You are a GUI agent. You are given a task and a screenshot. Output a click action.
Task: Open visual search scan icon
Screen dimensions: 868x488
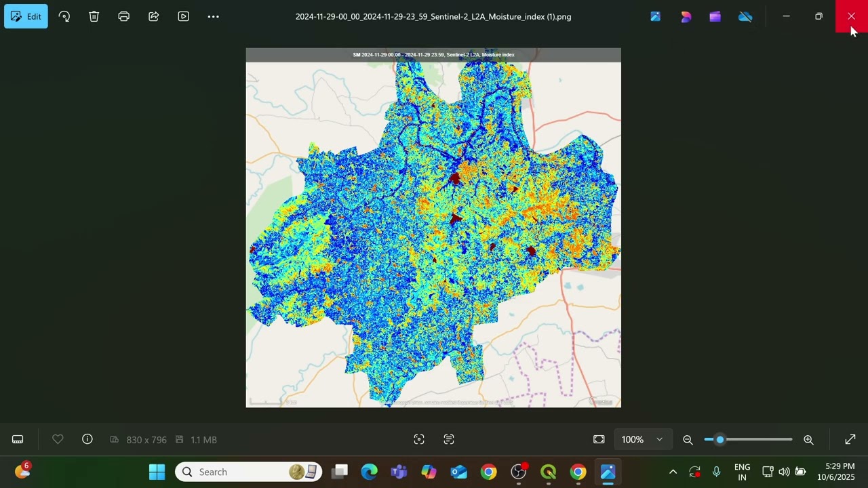click(419, 439)
